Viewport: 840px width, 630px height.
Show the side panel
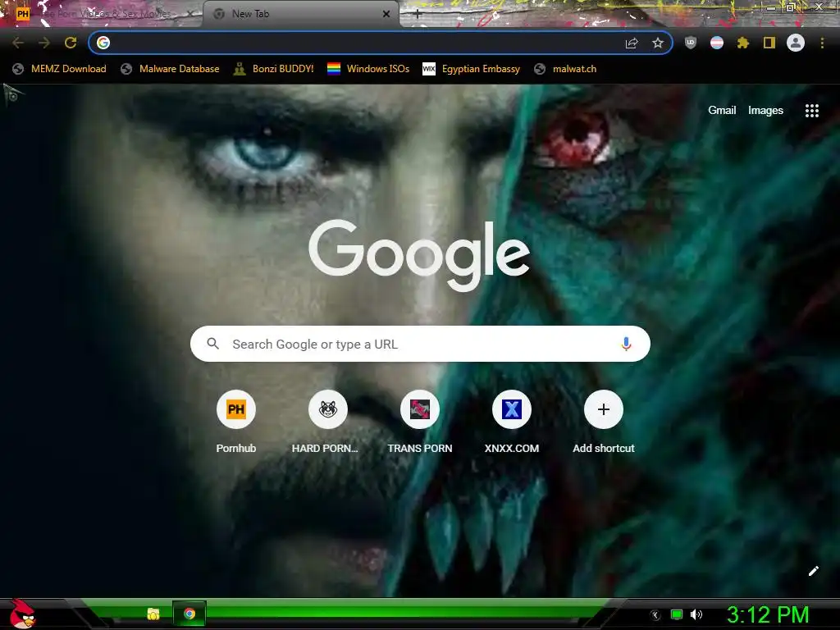[769, 43]
